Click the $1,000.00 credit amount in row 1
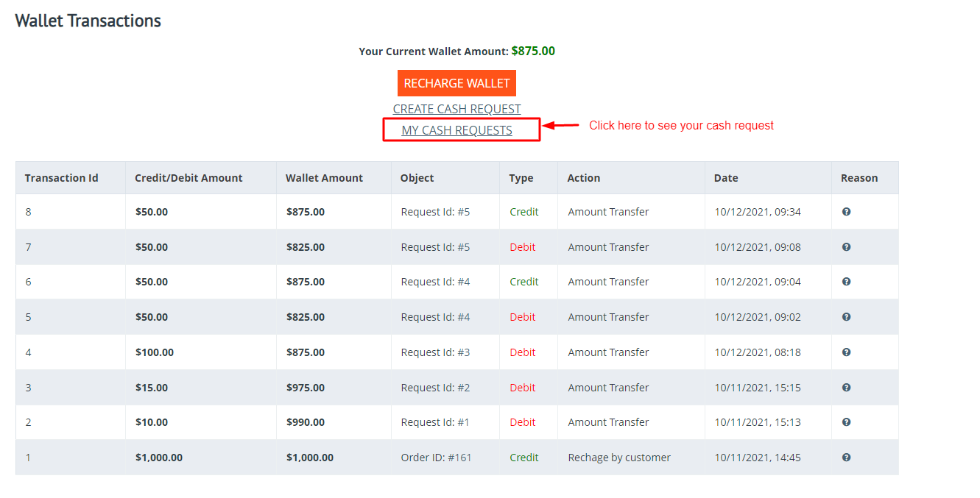Screen dimensions: 980x498 coord(159,458)
